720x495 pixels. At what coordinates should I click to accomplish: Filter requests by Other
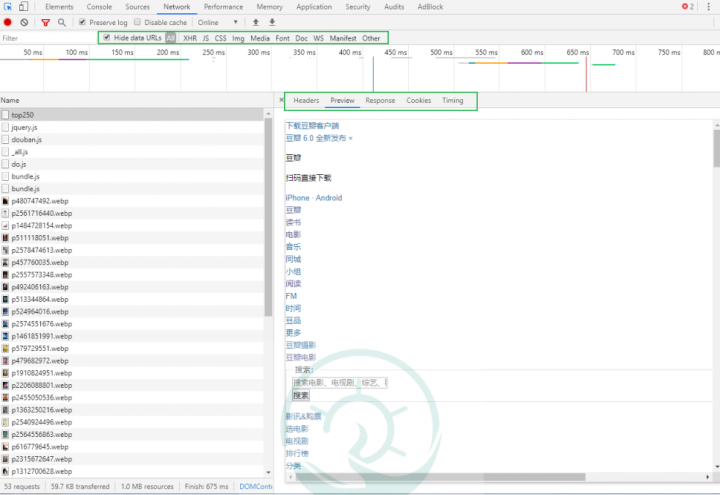(371, 38)
